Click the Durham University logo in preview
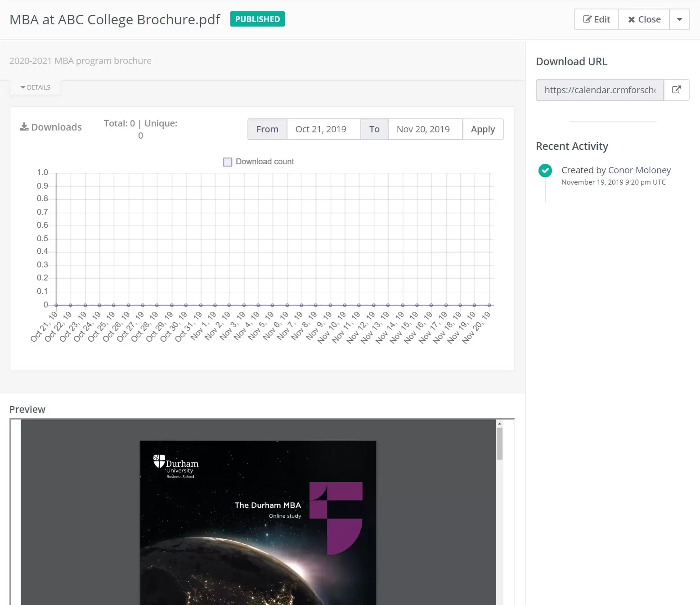 (175, 467)
